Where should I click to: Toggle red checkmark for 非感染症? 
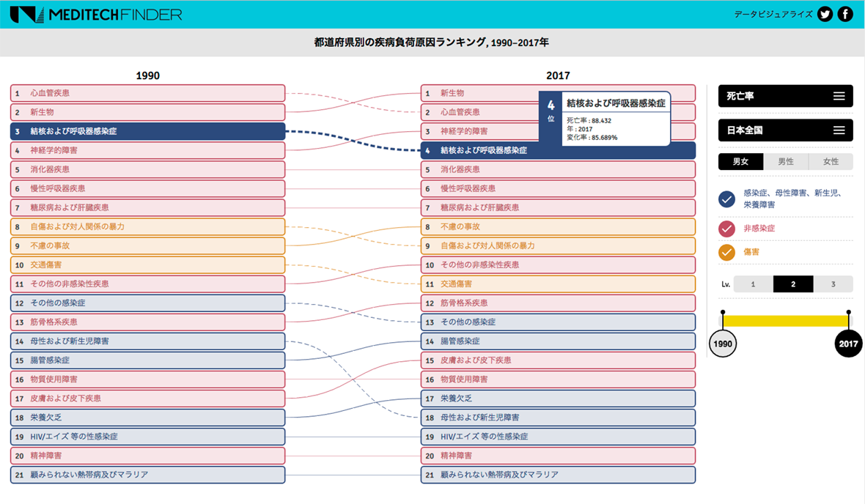pyautogui.click(x=726, y=229)
